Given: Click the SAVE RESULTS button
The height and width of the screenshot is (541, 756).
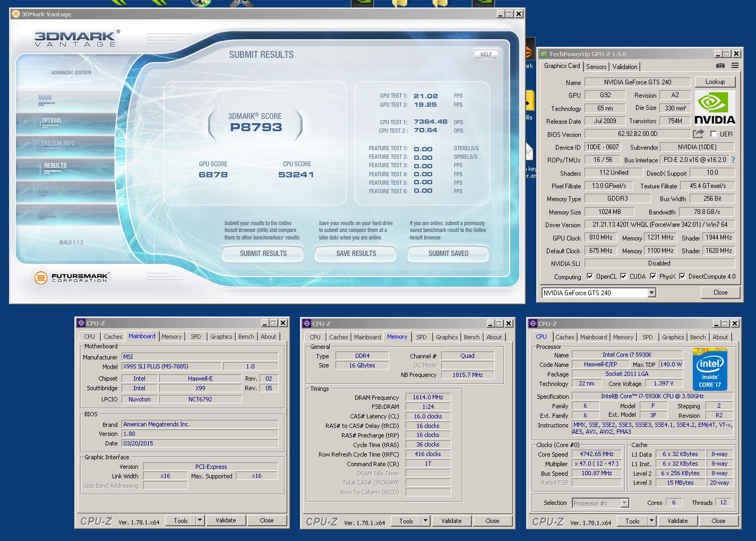Looking at the screenshot, I should (x=356, y=254).
